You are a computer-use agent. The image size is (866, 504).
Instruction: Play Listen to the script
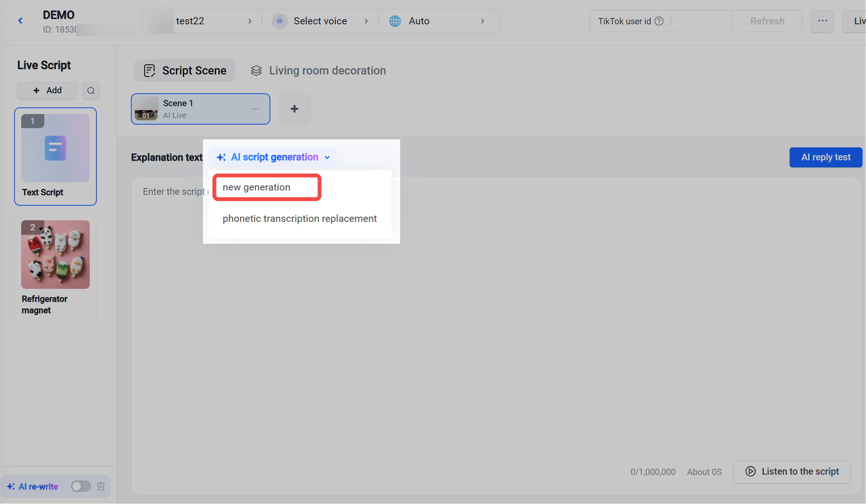pyautogui.click(x=792, y=471)
